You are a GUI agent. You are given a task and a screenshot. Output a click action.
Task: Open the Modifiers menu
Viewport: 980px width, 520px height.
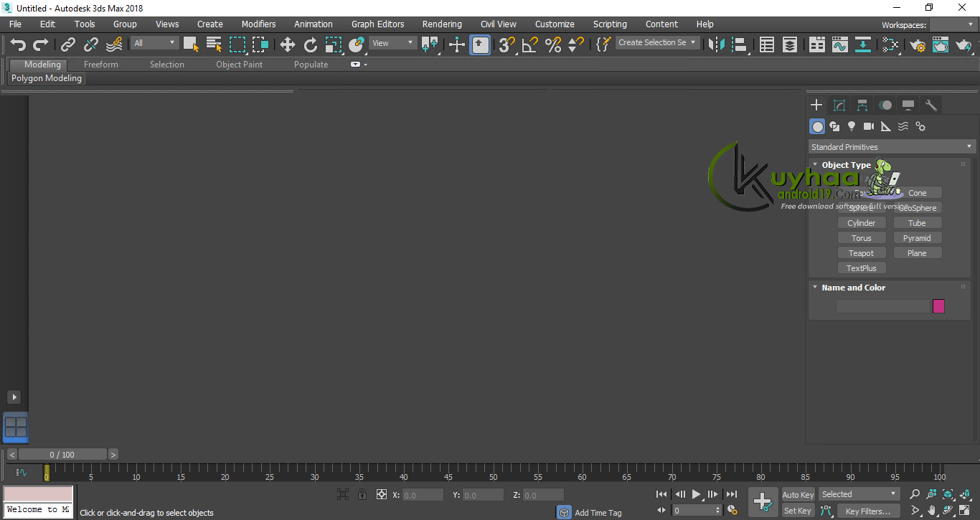(x=258, y=24)
